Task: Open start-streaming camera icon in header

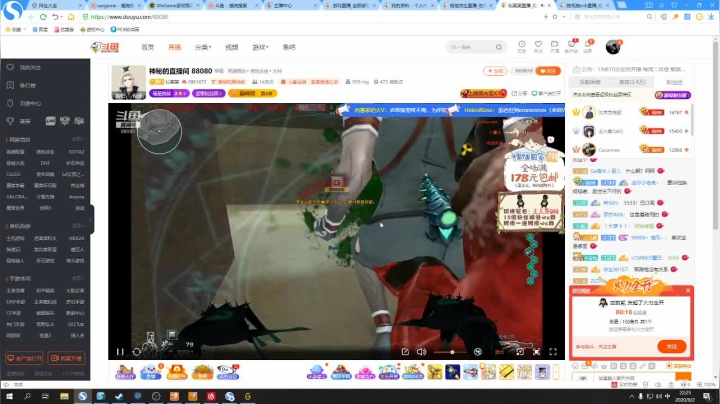Action: point(555,46)
